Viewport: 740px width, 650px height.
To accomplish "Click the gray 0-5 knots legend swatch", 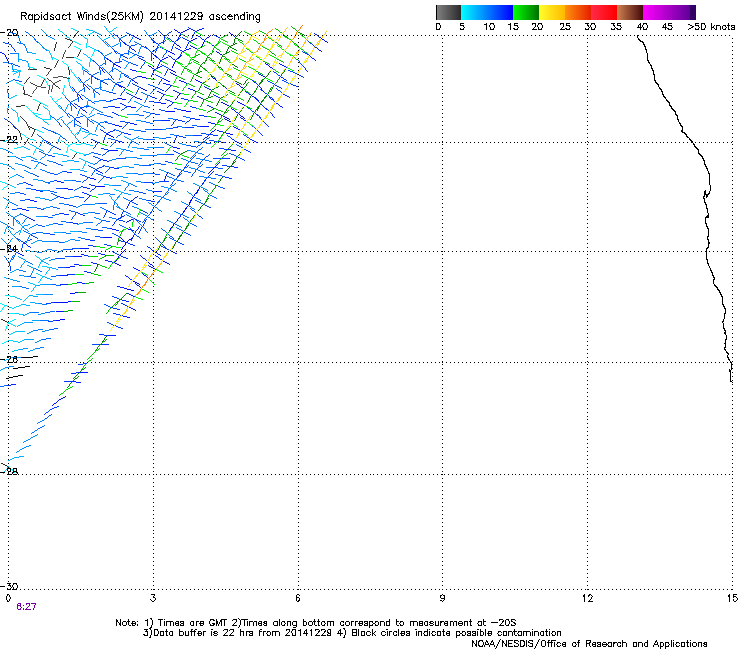I will (x=448, y=12).
